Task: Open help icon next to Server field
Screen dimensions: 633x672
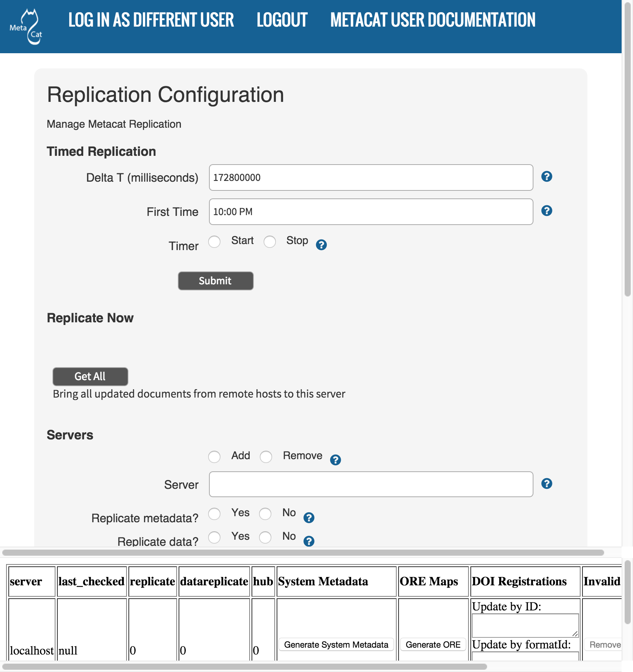Action: click(x=546, y=483)
